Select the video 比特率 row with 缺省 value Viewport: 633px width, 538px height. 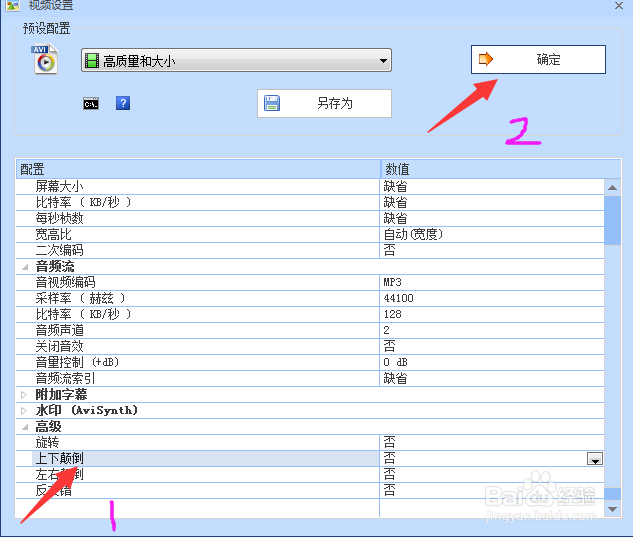[x=310, y=202]
